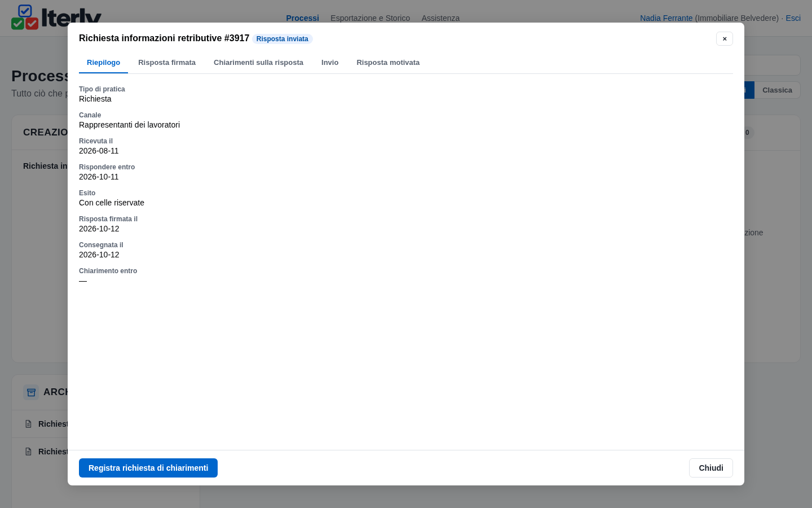
Task: Click the Risposta inviata status badge
Action: [282, 39]
